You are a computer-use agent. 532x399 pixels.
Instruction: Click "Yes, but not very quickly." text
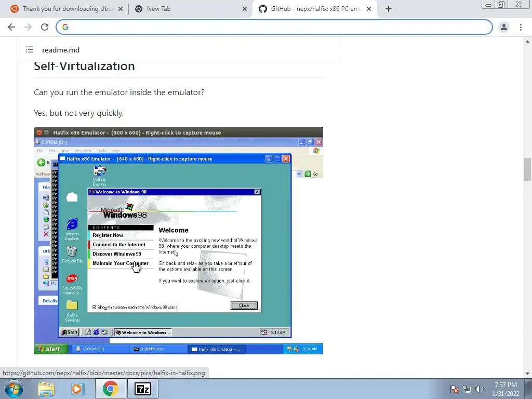pos(79,113)
